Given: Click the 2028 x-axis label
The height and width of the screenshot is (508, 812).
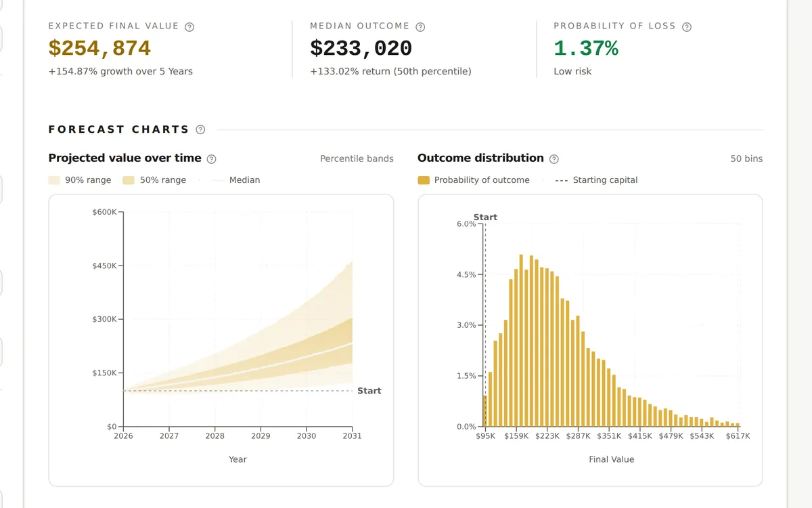Looking at the screenshot, I should (215, 436).
